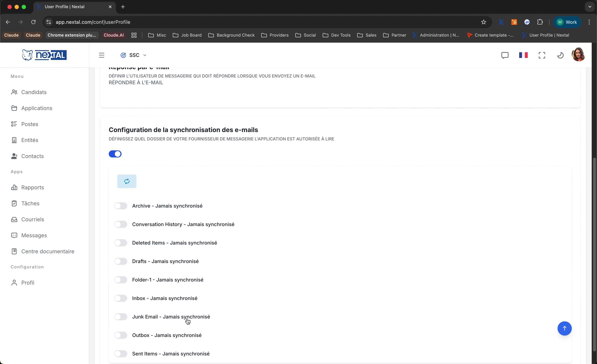Image resolution: width=597 pixels, height=364 pixels.
Task: Open the chat bubble icon in header
Action: point(505,55)
